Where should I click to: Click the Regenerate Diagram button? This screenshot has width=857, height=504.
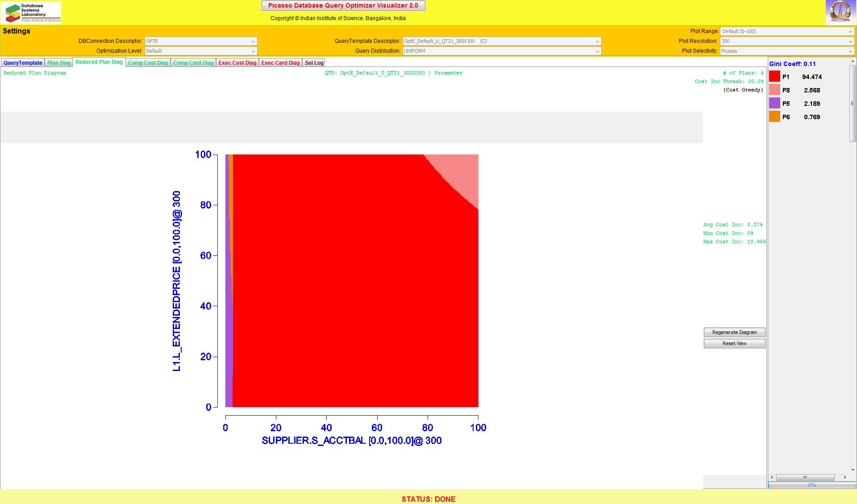(x=734, y=332)
